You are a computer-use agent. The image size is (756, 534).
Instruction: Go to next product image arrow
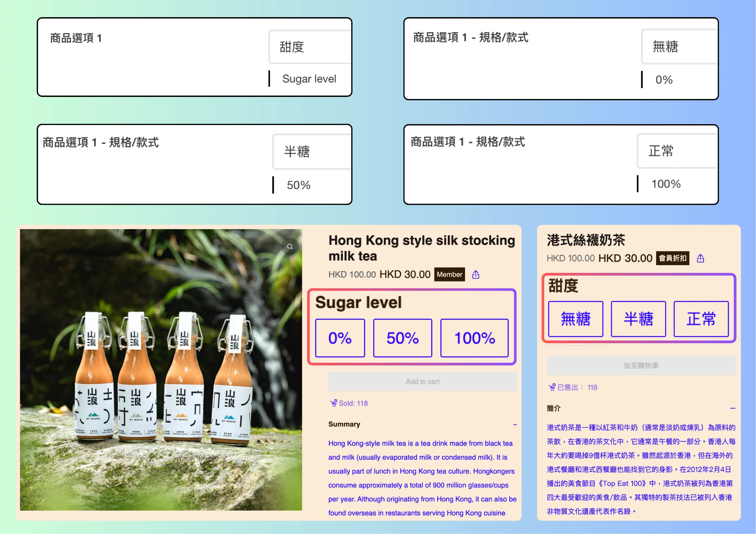tap(294, 370)
